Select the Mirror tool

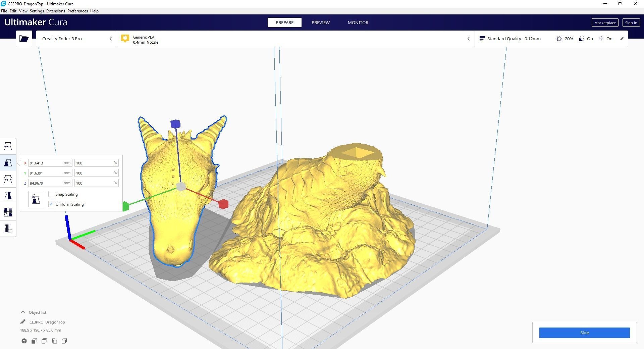click(8, 196)
